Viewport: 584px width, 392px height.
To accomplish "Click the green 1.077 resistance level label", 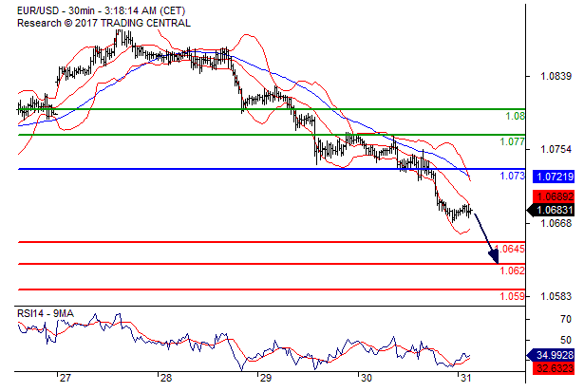I will pos(512,141).
